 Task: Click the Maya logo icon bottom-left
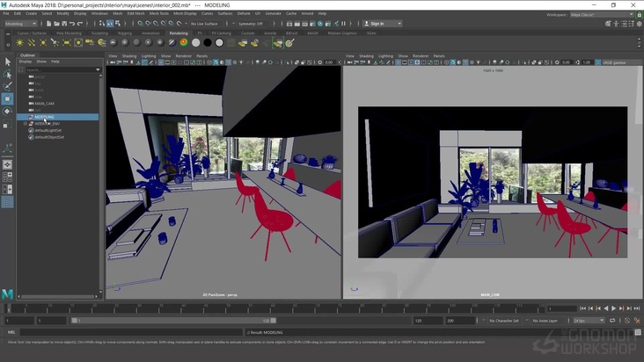8,293
